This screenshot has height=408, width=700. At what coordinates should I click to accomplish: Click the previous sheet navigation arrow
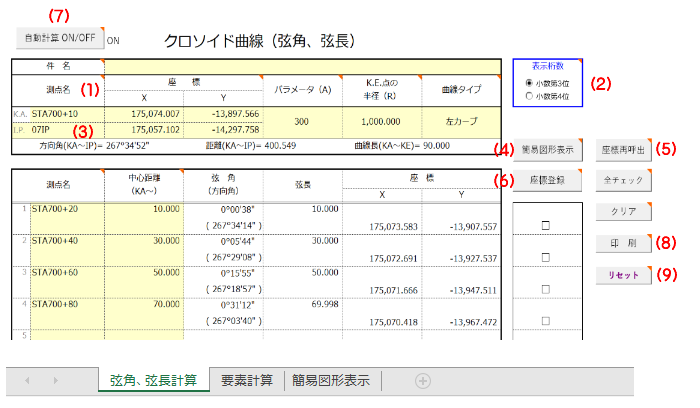point(27,381)
